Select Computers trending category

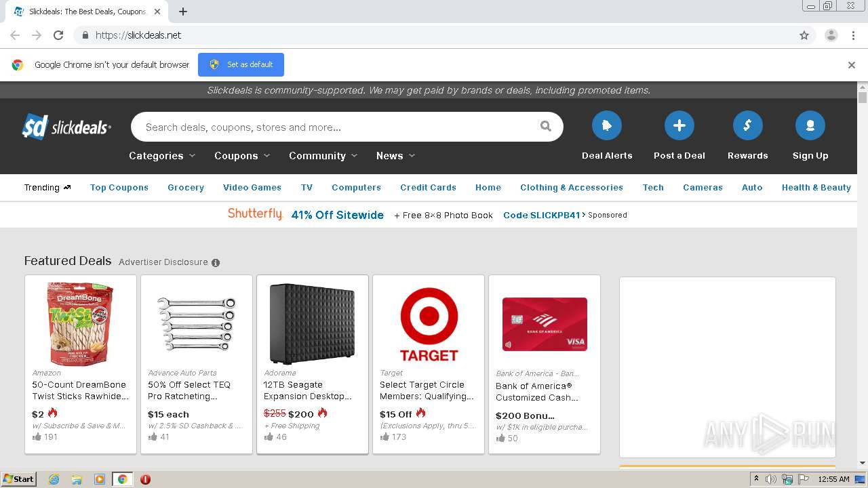point(356,188)
